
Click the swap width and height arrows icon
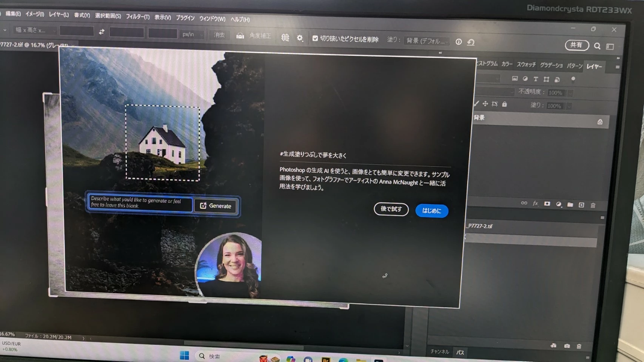tap(101, 32)
